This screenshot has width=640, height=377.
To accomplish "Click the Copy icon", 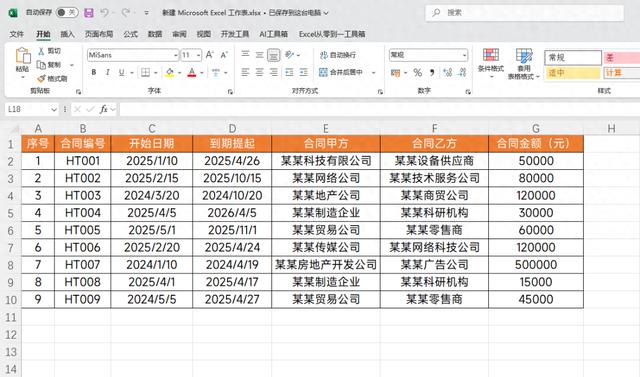I will 41,65.
